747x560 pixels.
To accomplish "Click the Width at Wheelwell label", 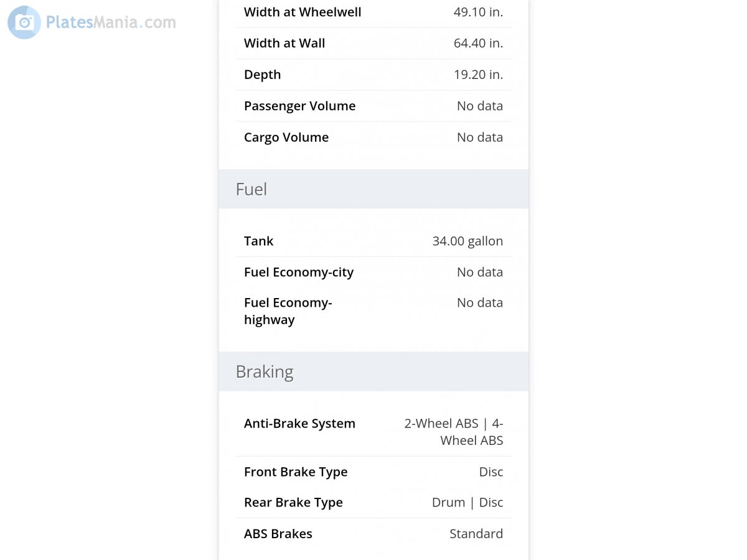I will click(x=303, y=12).
